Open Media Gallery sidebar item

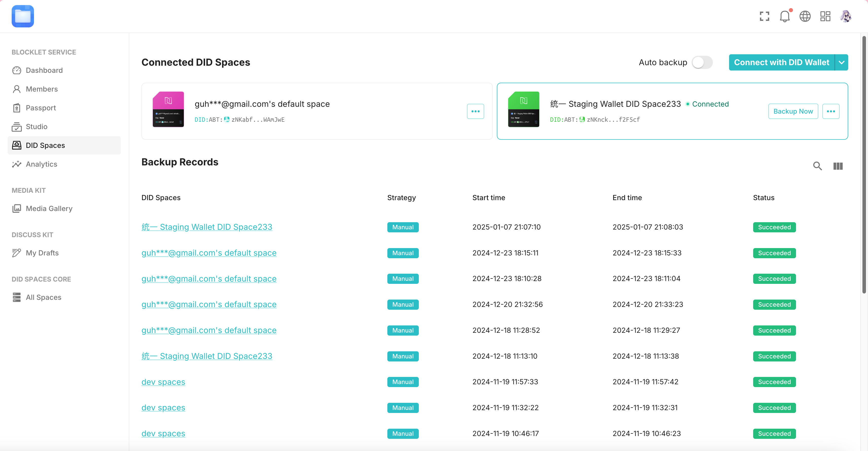click(x=49, y=208)
